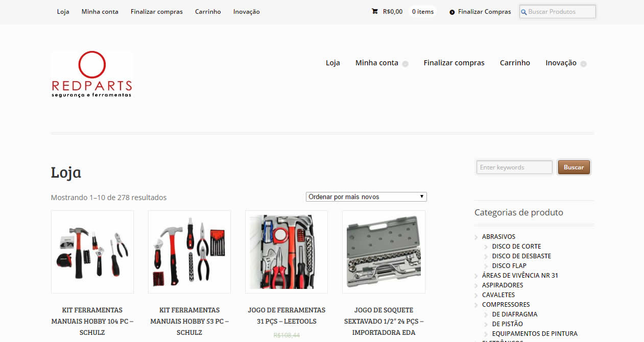The image size is (644, 342).
Task: Click Jogo de Soquete Sextavado 24 PÇS title
Action: tap(384, 321)
